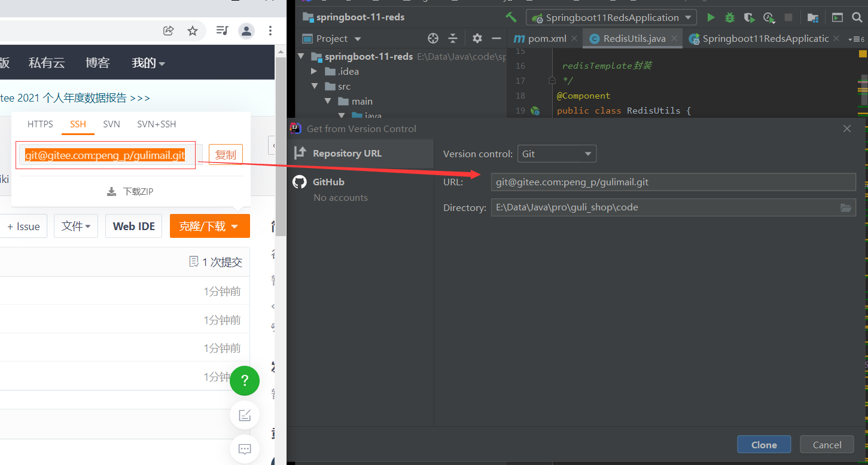The width and height of the screenshot is (868, 465).
Task: Open the 文件 dropdown button
Action: tap(76, 226)
